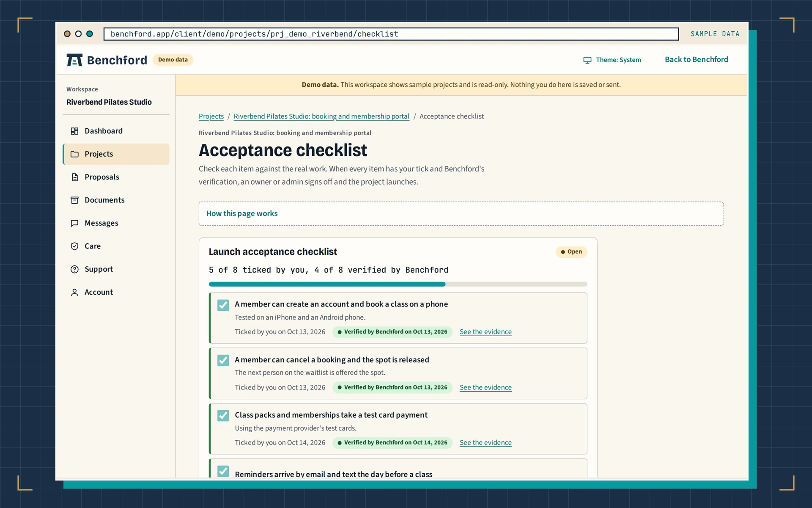
Task: Click the 'Acceptance checklist' page heading
Action: pyautogui.click(x=283, y=150)
